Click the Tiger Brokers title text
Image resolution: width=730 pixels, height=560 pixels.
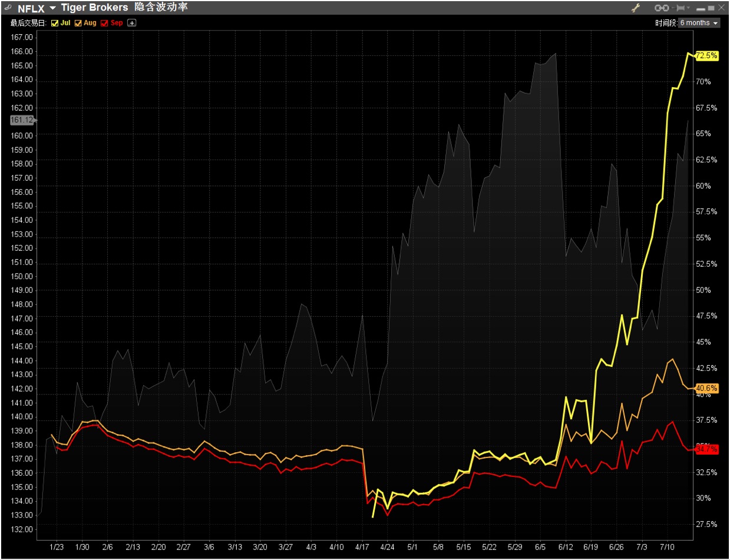point(94,8)
